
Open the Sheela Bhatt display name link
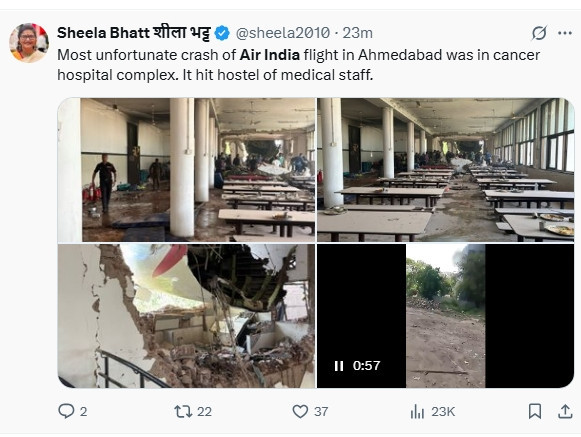pyautogui.click(x=134, y=33)
